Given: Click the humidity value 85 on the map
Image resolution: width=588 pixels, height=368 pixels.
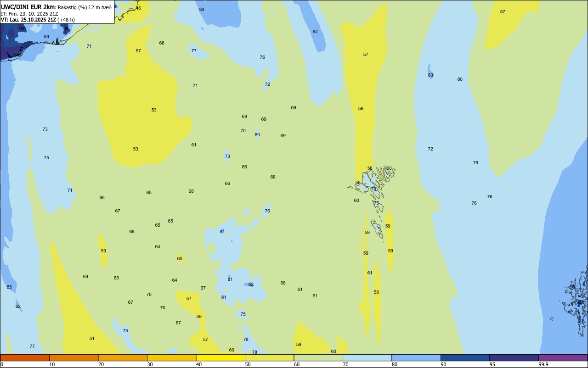Looking at the screenshot, I should [9, 287].
